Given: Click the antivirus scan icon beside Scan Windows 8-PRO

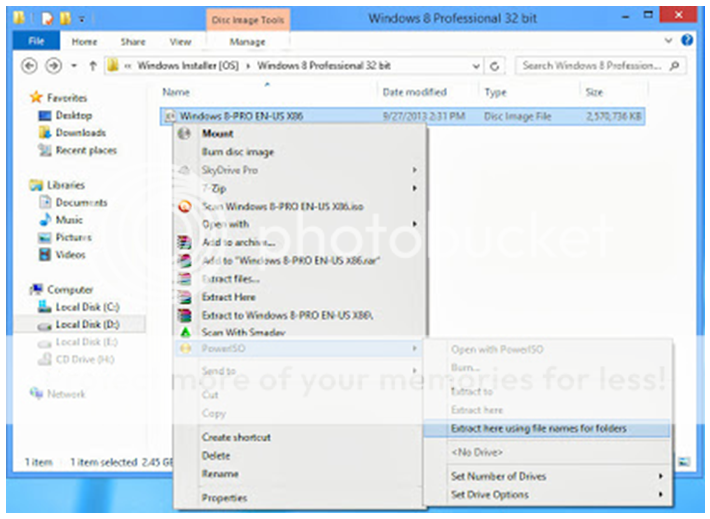Looking at the screenshot, I should [x=184, y=207].
